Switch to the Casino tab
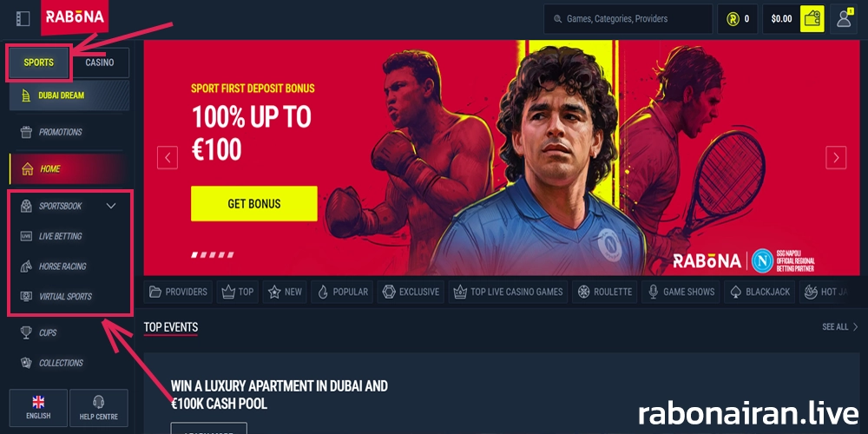The image size is (868, 434). pyautogui.click(x=100, y=62)
